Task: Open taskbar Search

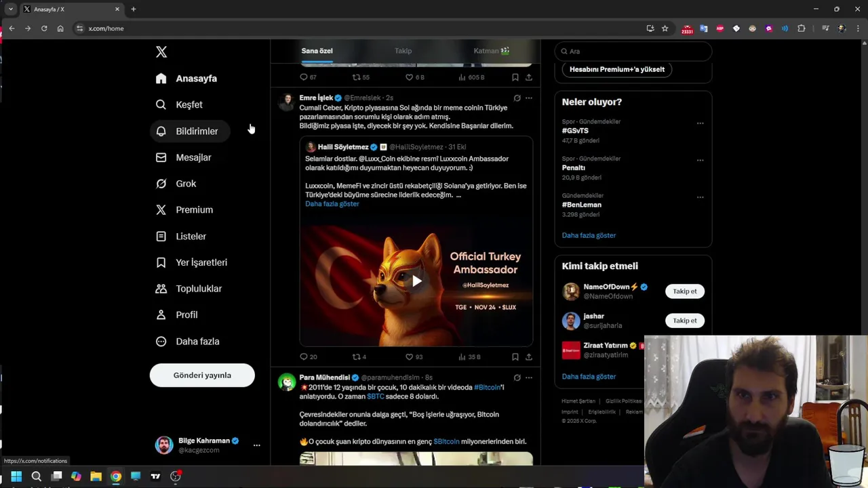Action: pyautogui.click(x=37, y=476)
